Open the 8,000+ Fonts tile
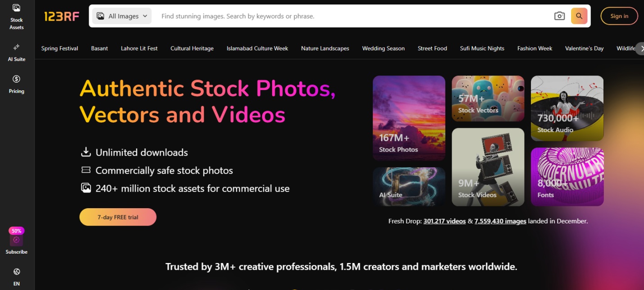This screenshot has height=290, width=644. pyautogui.click(x=567, y=177)
